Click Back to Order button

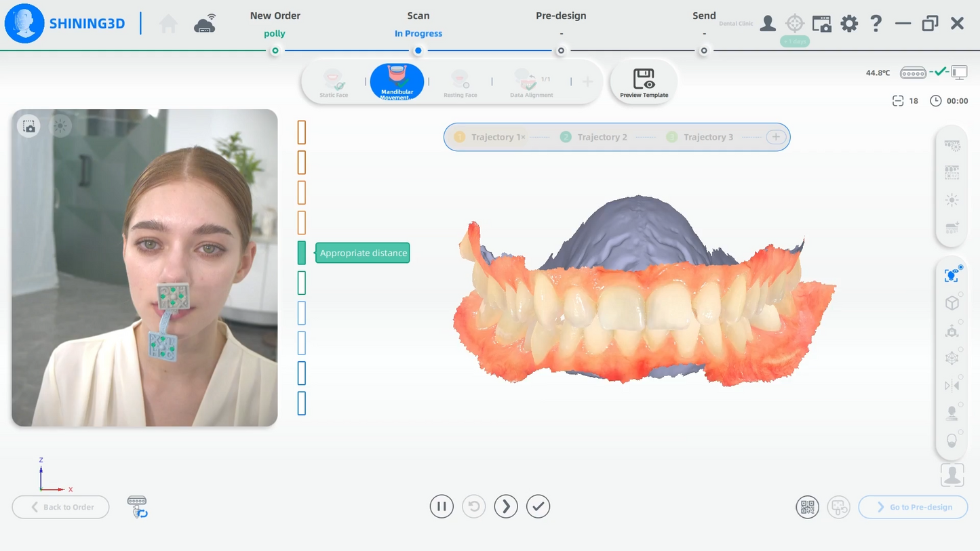tap(60, 507)
